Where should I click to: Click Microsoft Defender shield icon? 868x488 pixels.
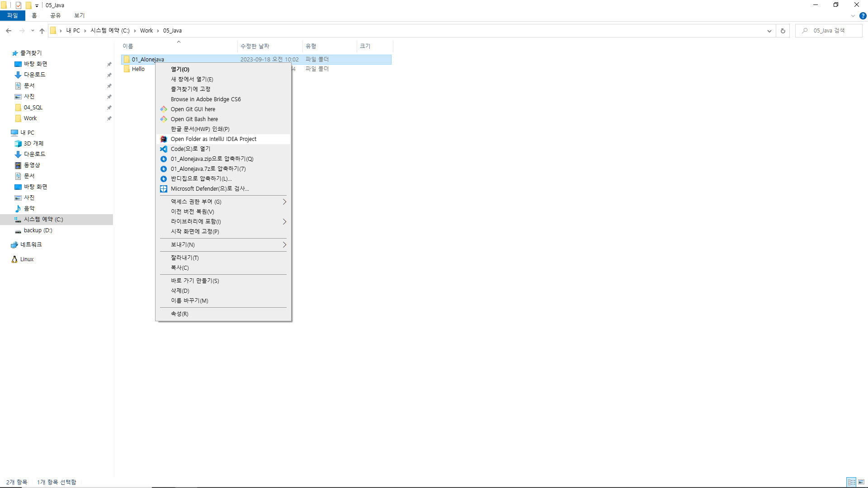point(164,189)
